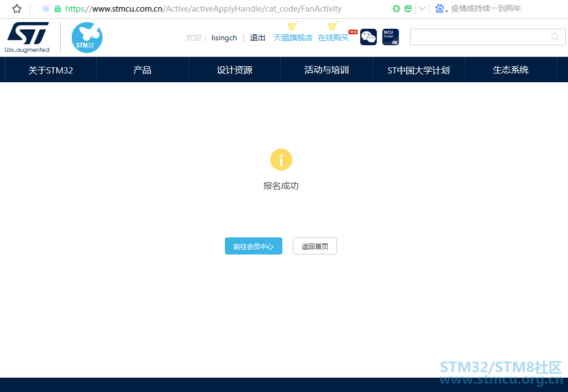Click the yellow info circle icon
Screen dimensions: 568x392
tap(281, 160)
